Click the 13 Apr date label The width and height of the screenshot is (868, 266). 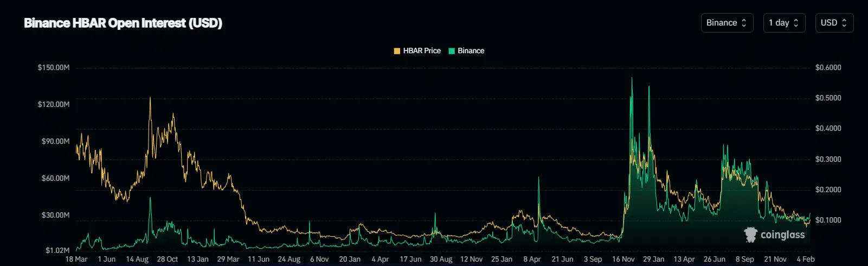click(684, 259)
